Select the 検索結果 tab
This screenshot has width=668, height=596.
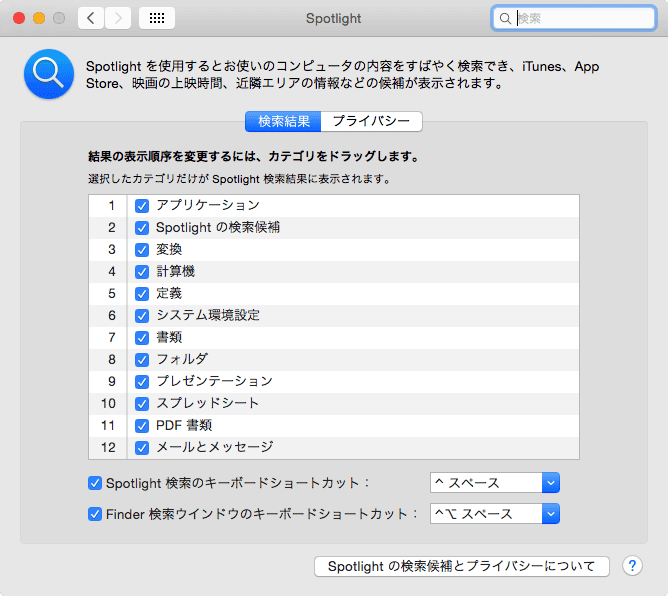283,121
